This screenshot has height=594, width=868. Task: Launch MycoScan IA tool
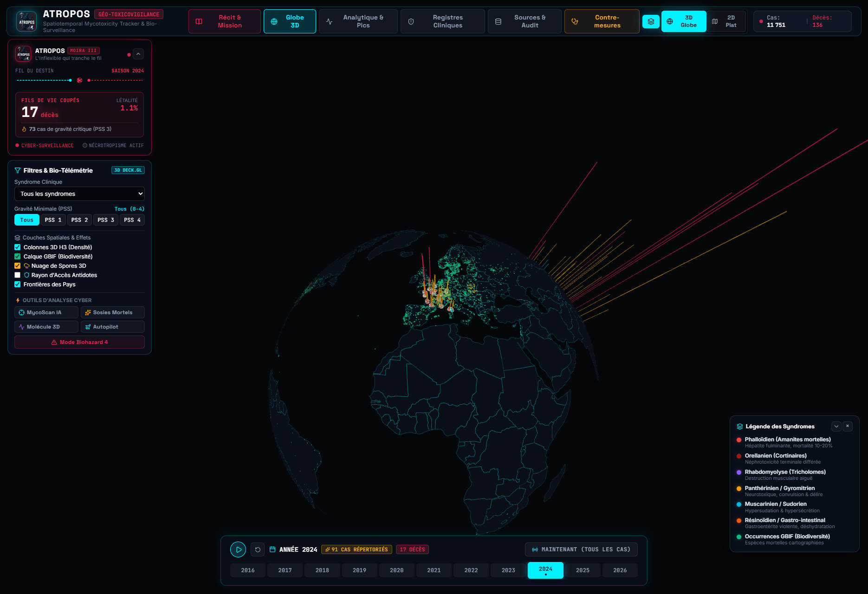click(x=46, y=312)
